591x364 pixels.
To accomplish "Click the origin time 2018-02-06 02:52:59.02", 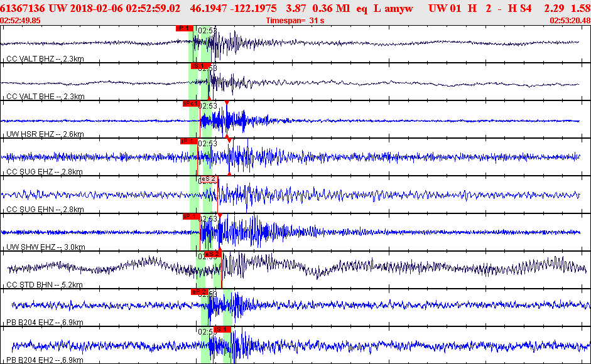I will (125, 8).
